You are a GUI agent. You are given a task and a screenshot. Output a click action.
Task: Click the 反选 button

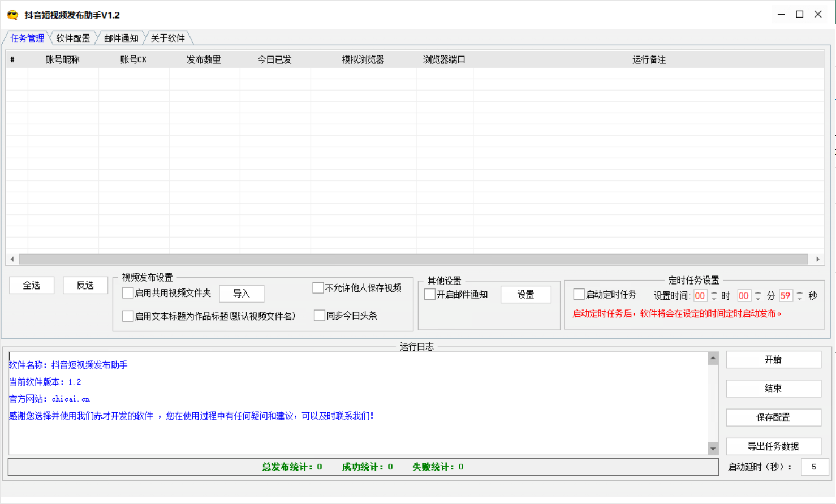(x=85, y=285)
